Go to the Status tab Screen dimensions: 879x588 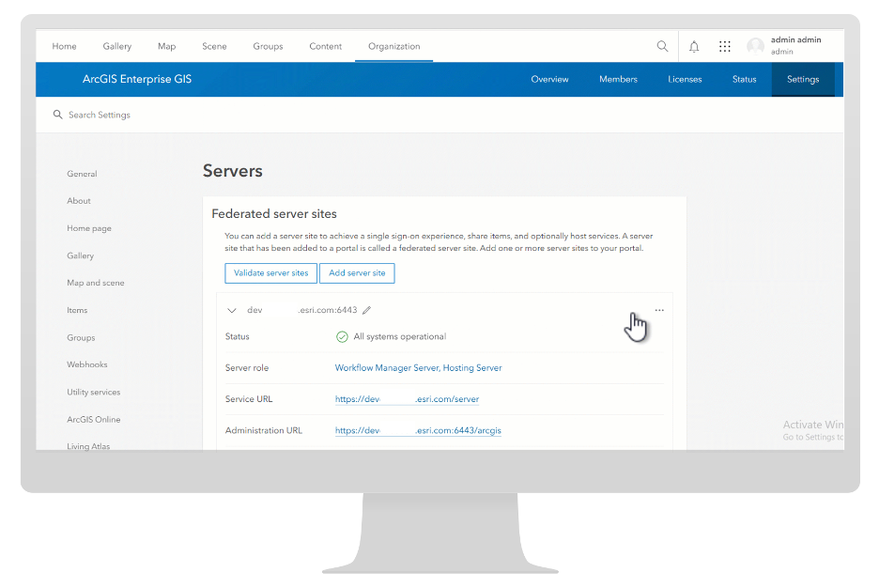point(744,79)
